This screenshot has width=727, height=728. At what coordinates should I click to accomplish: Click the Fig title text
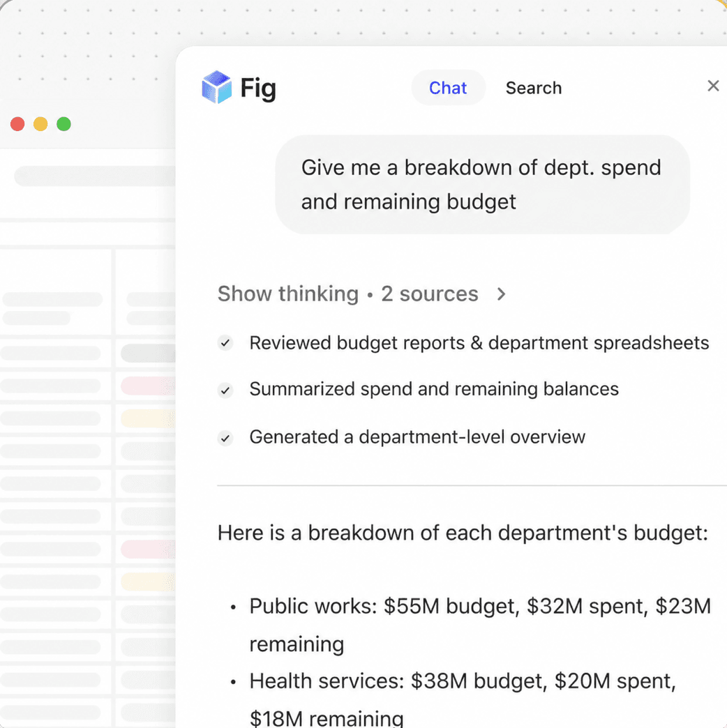[258, 89]
